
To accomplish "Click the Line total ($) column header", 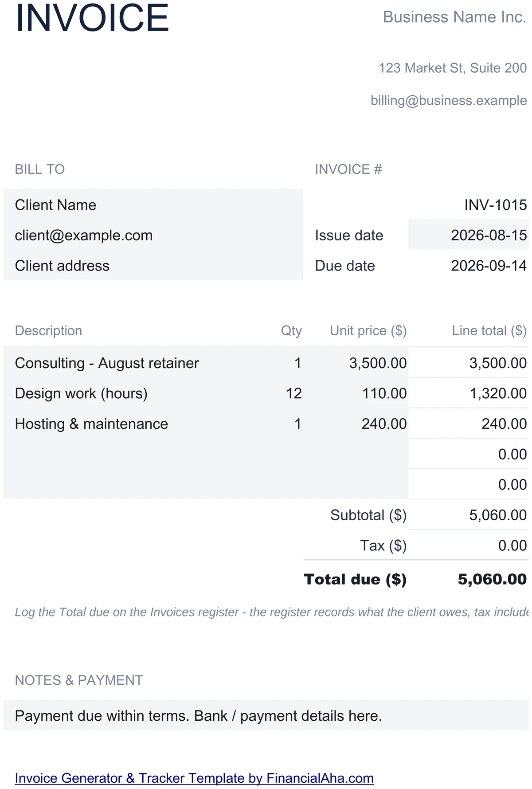I will [x=489, y=330].
